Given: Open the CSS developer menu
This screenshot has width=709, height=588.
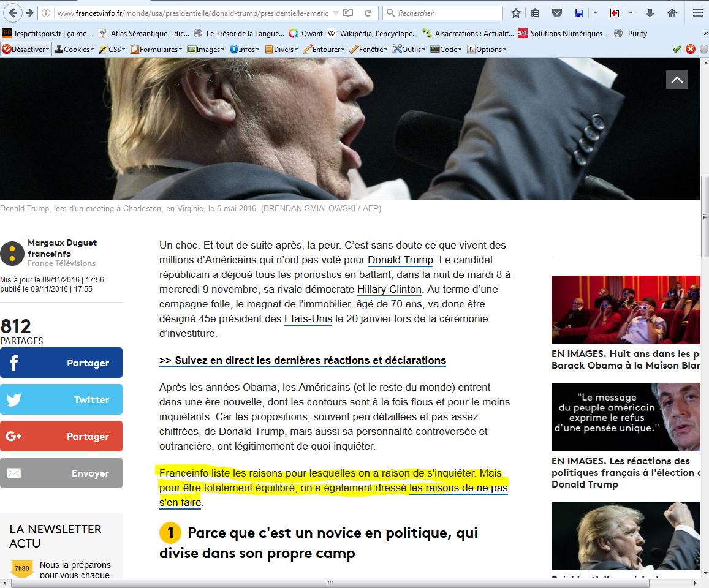Looking at the screenshot, I should [x=112, y=49].
